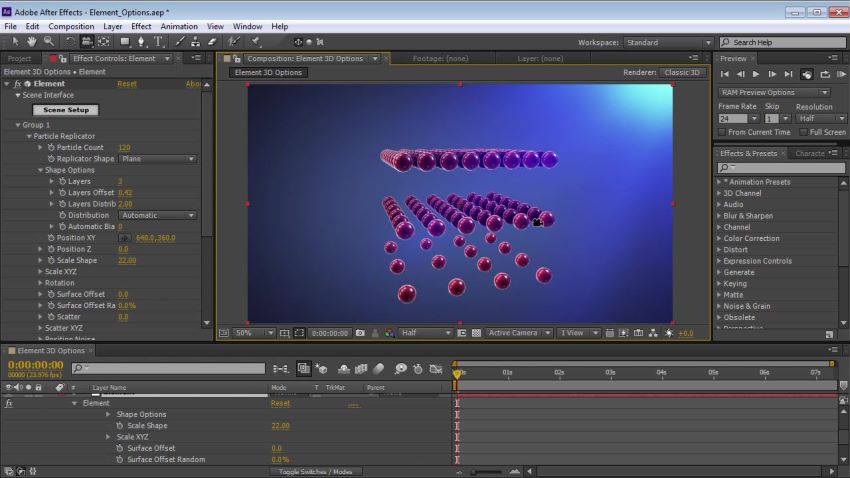Toggle Motion Blur switch in timeline
Image resolution: width=850 pixels, height=478 pixels.
coord(378,369)
